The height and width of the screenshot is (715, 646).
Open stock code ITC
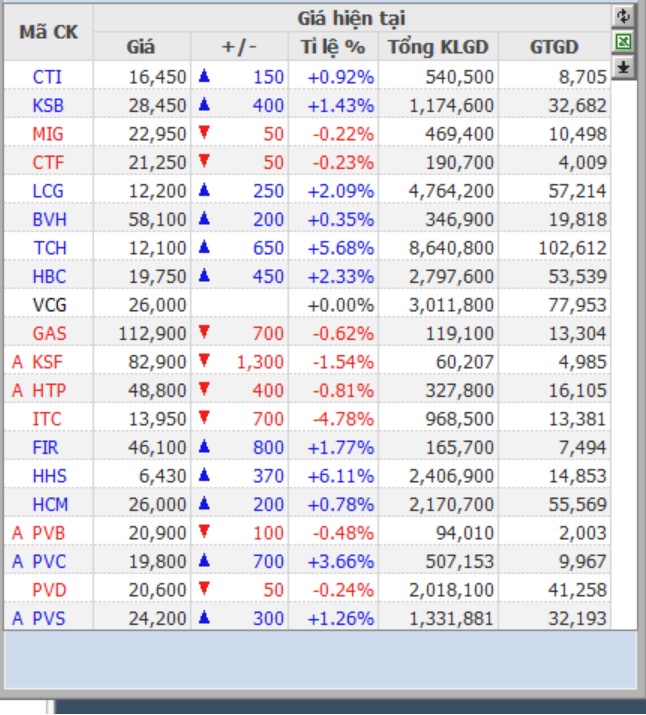[47, 419]
